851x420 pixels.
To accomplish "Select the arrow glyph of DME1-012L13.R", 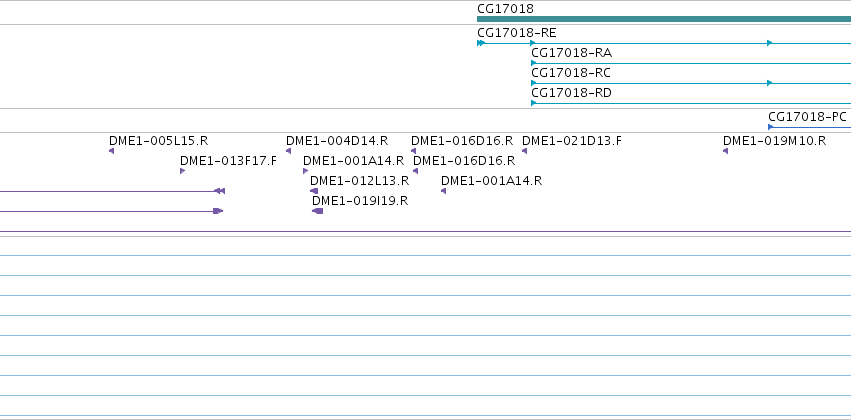I will (x=314, y=191).
